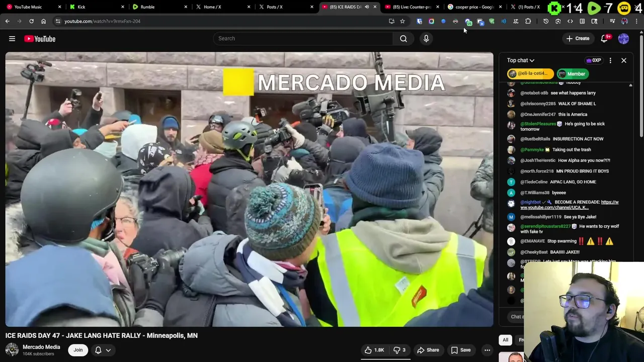Click the Join channel button
Screen dimensions: 644x362
click(x=78, y=350)
